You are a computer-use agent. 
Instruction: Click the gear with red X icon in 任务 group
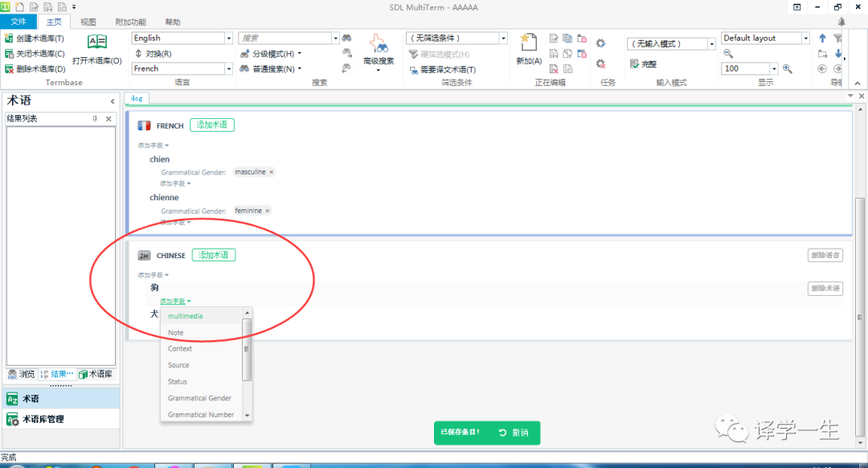(600, 64)
